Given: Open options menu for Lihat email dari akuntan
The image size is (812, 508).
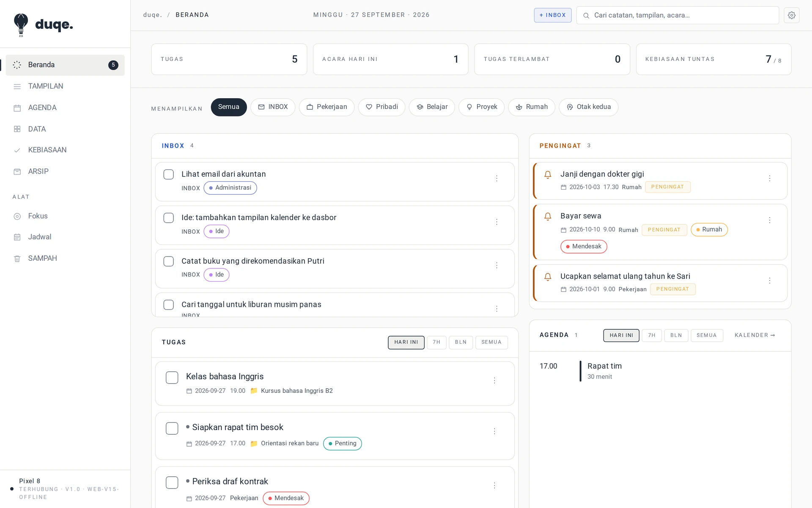Looking at the screenshot, I should tap(497, 179).
